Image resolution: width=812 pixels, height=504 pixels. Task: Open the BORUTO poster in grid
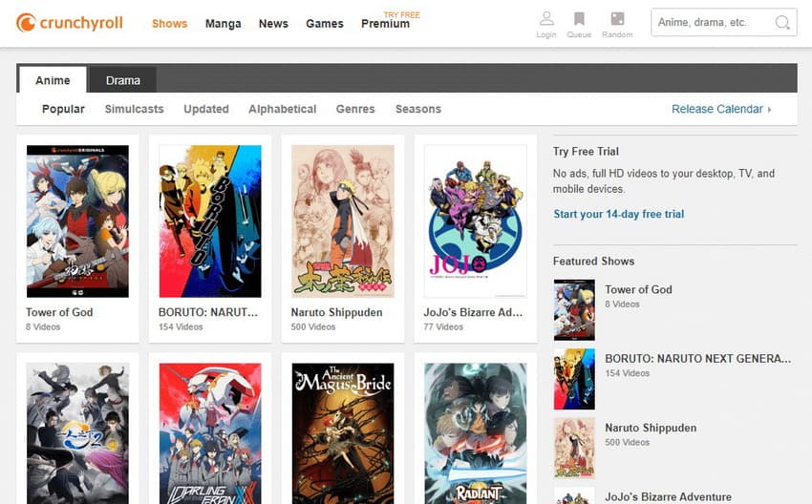tap(210, 220)
